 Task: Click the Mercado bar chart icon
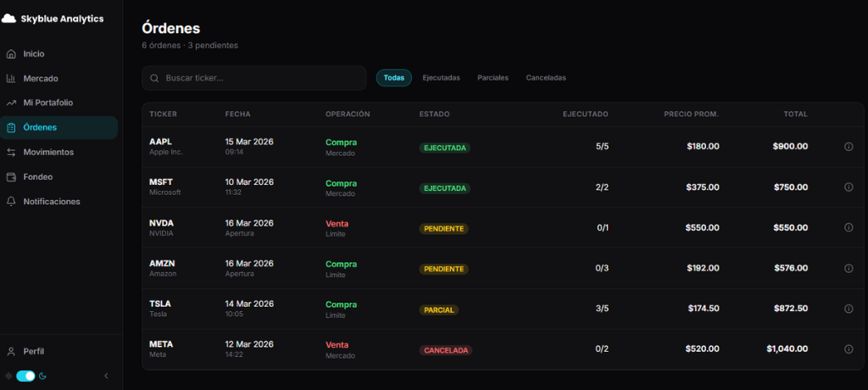pyautogui.click(x=10, y=79)
